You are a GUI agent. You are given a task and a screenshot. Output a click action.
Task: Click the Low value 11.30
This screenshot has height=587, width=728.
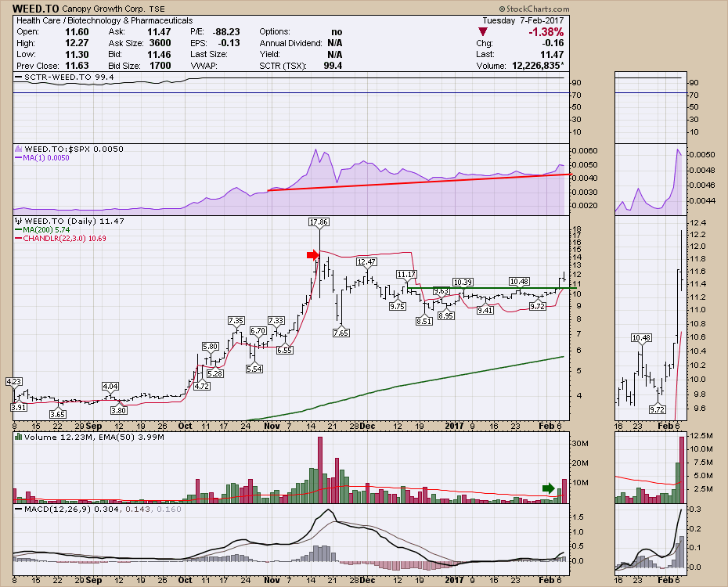[x=77, y=54]
